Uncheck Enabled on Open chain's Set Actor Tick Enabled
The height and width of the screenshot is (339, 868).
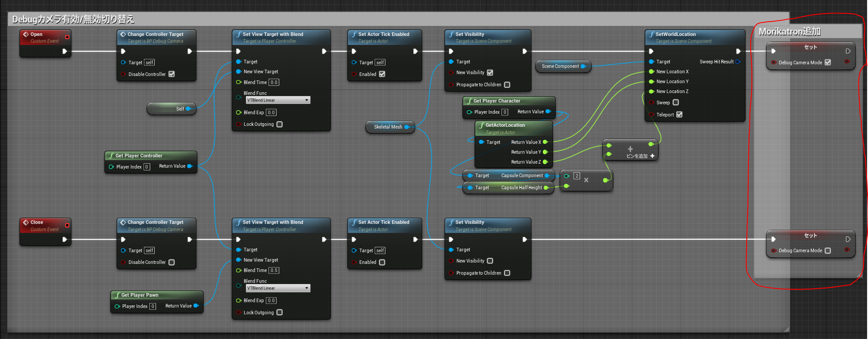(382, 74)
